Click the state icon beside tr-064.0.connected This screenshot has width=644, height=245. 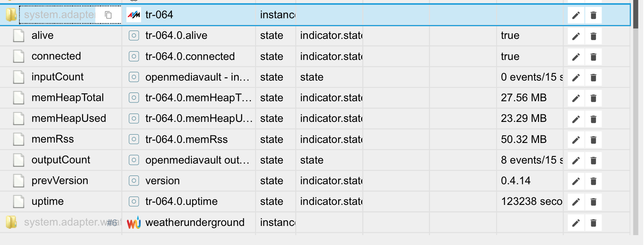click(134, 56)
